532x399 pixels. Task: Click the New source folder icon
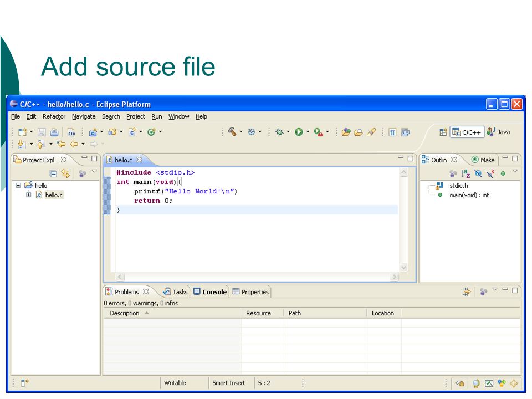(112, 132)
